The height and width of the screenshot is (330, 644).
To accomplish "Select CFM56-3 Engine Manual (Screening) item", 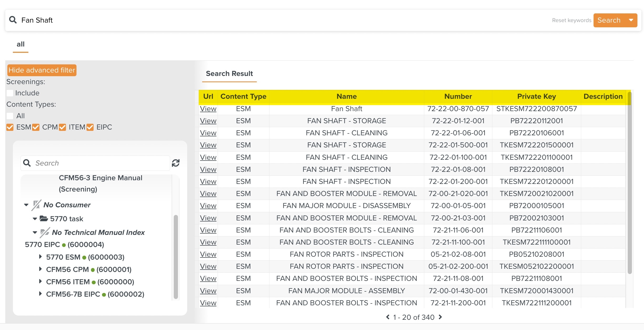I will [x=100, y=183].
